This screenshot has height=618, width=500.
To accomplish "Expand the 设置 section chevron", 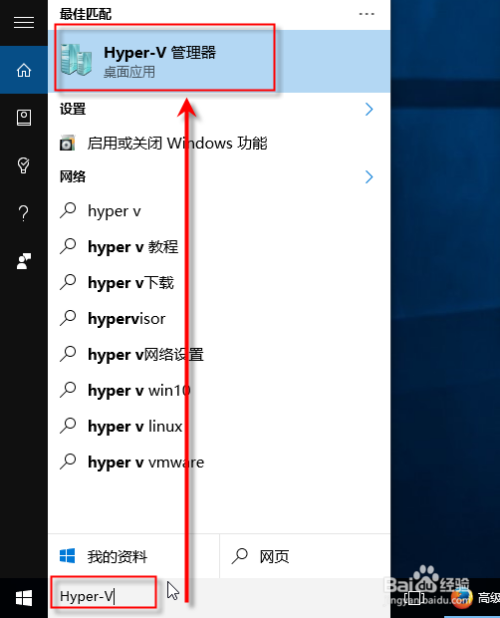I will pos(369,109).
